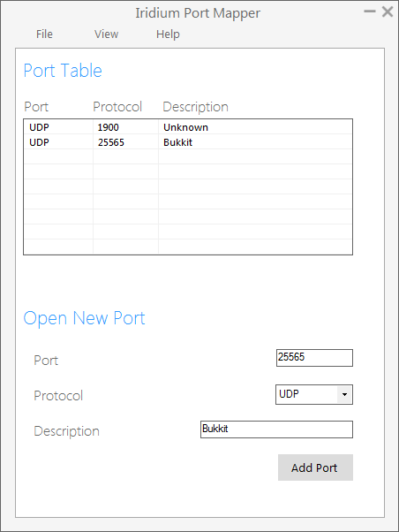The image size is (399, 532).
Task: Focus the Description text field containing Bukkit
Action: 276,429
